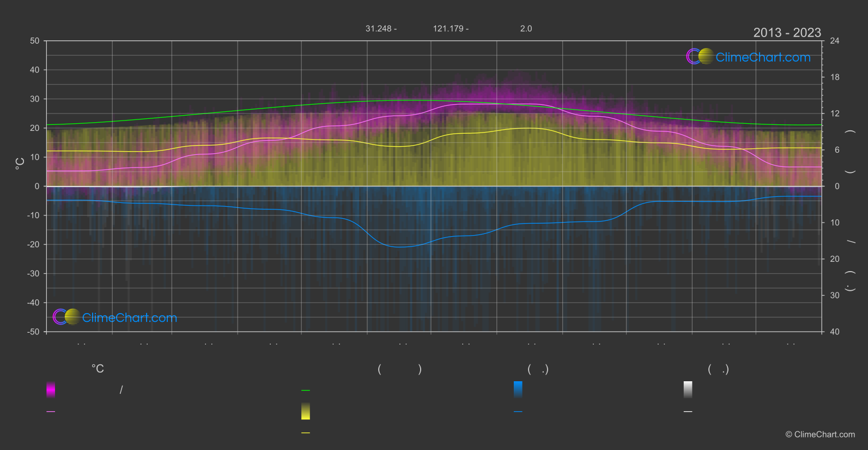Image resolution: width=868 pixels, height=450 pixels.
Task: Click the ClimeChart.com logo icon at bottom left
Action: click(66, 317)
